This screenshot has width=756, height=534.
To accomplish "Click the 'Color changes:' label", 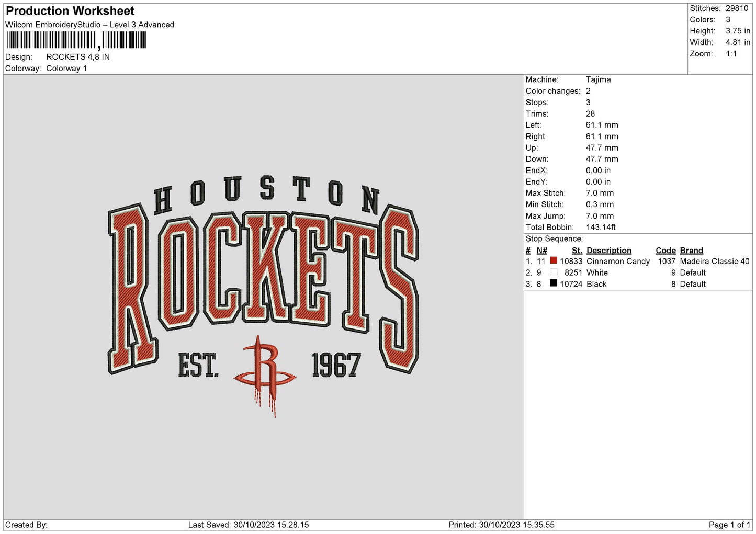I will coord(553,91).
